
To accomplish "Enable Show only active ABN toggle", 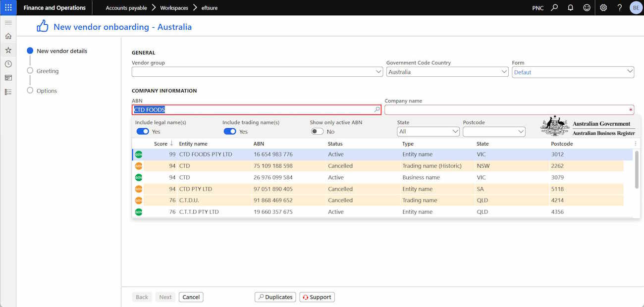I will 317,131.
